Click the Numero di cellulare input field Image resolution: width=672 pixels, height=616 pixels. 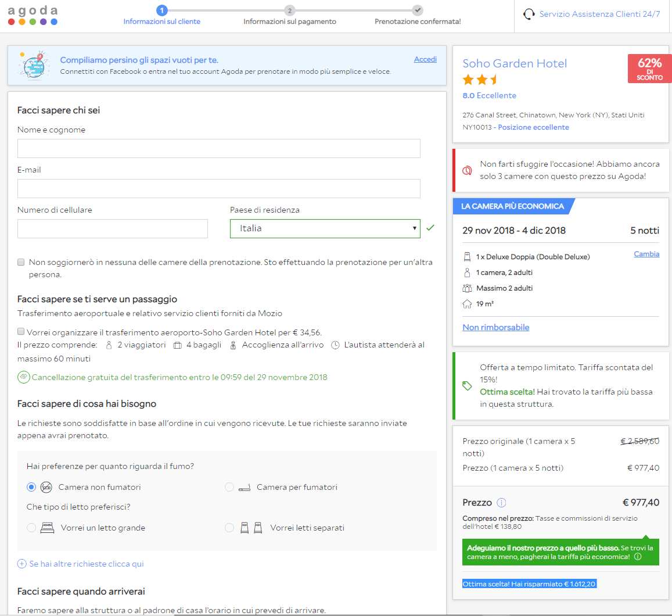[x=113, y=228]
